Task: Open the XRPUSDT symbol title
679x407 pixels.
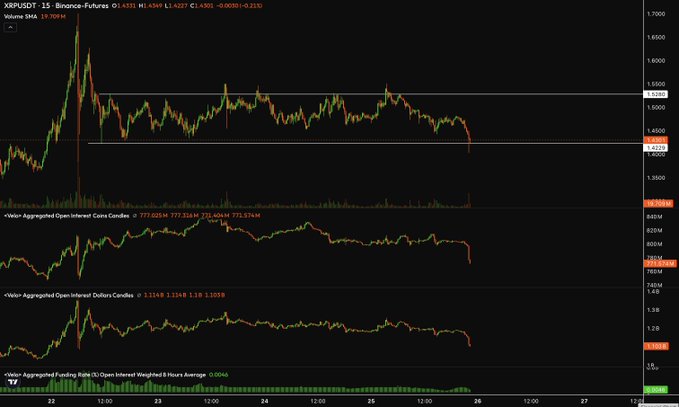Action: point(56,6)
